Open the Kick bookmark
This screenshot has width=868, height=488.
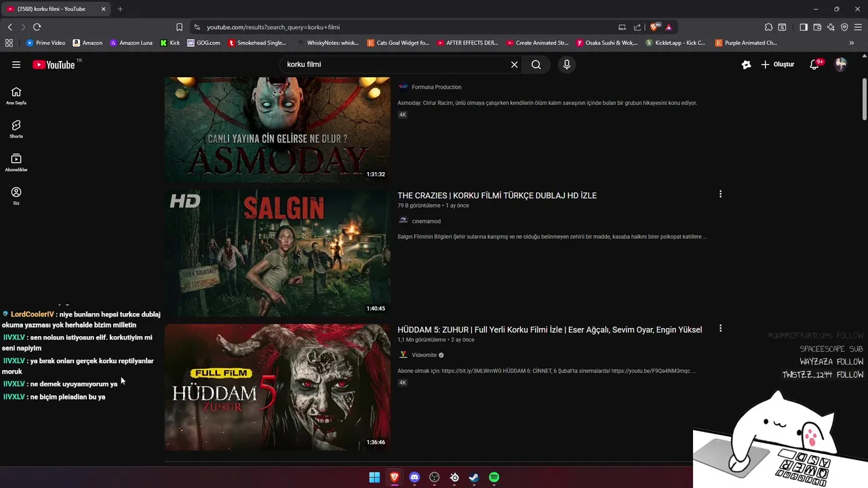[x=170, y=43]
